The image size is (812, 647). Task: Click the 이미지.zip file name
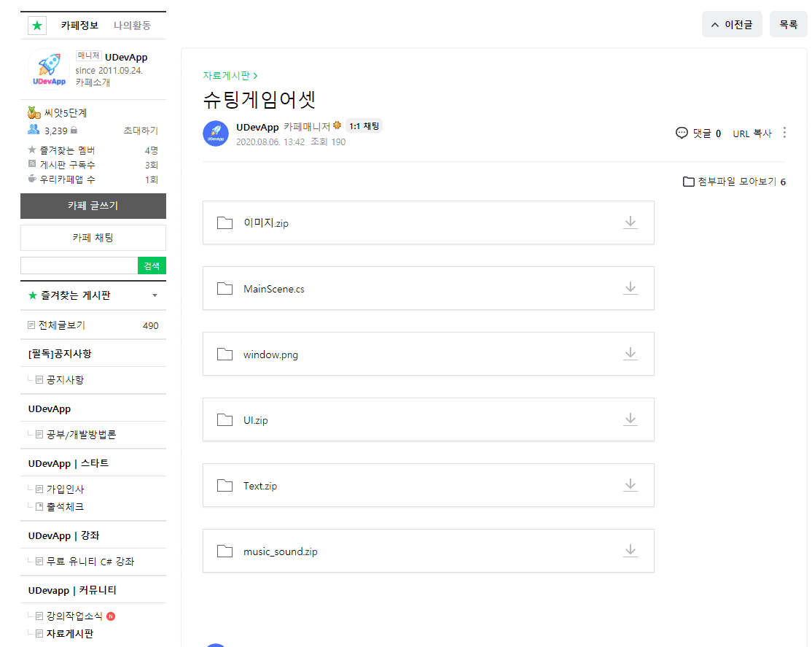pos(266,223)
